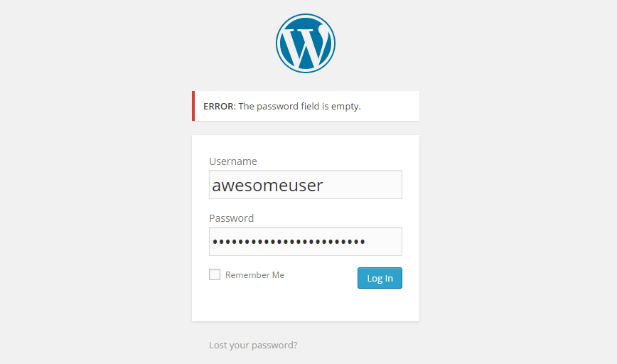This screenshot has width=617, height=364.
Task: Click the Username label
Action: tap(233, 161)
